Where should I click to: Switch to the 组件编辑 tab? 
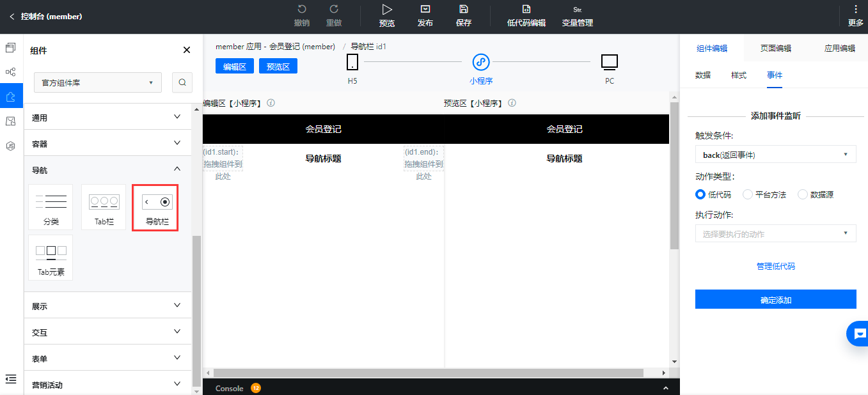pyautogui.click(x=711, y=48)
